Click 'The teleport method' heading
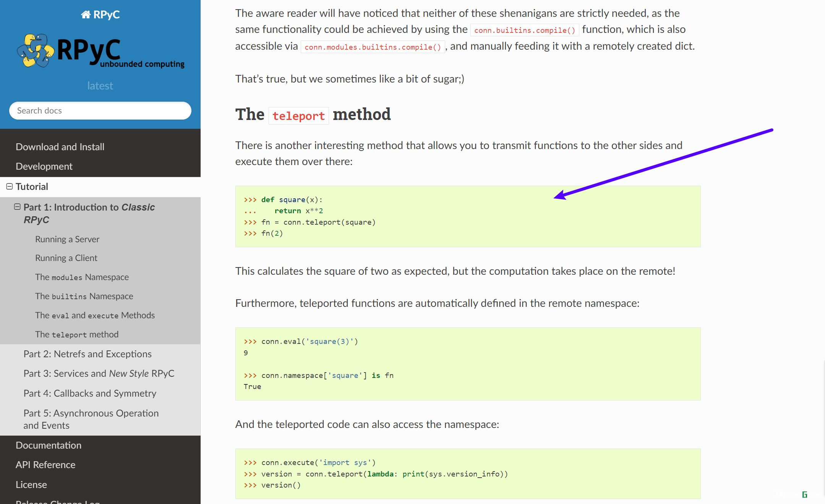The width and height of the screenshot is (825, 504). pyautogui.click(x=313, y=115)
